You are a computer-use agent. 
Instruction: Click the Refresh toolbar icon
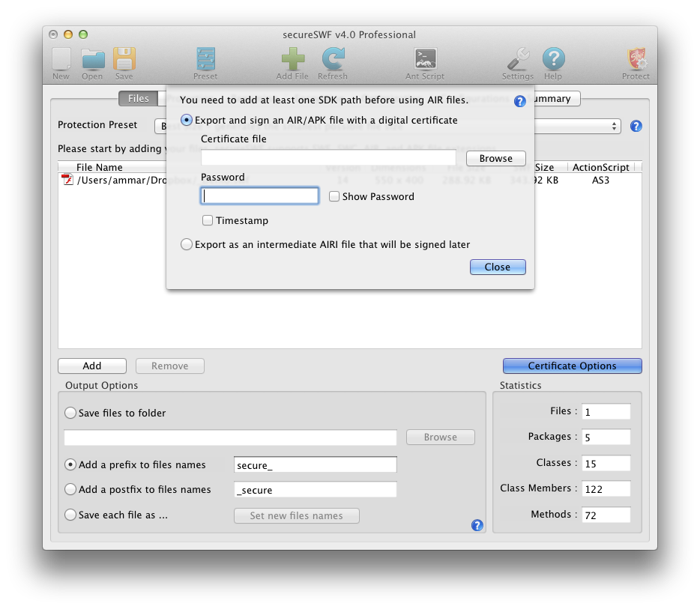click(332, 61)
